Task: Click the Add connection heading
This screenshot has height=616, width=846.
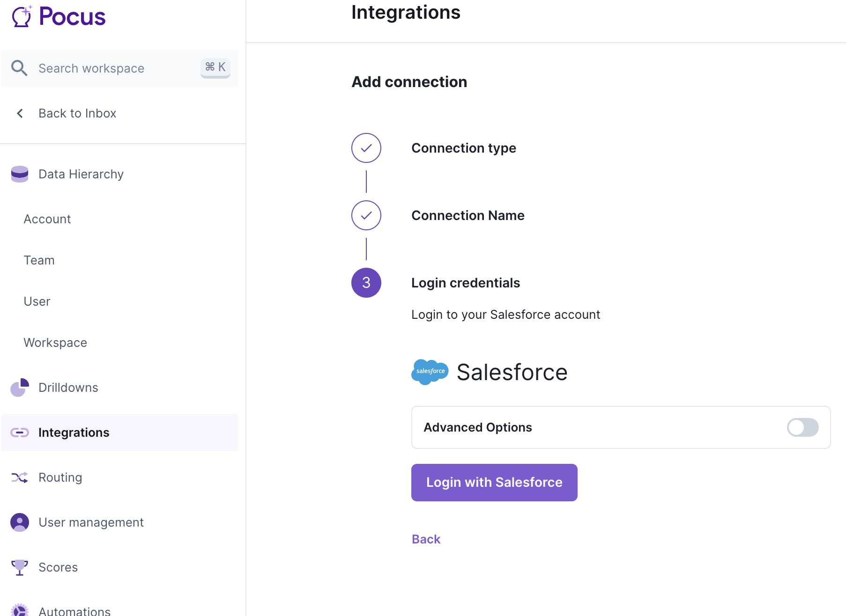Action: (x=409, y=82)
